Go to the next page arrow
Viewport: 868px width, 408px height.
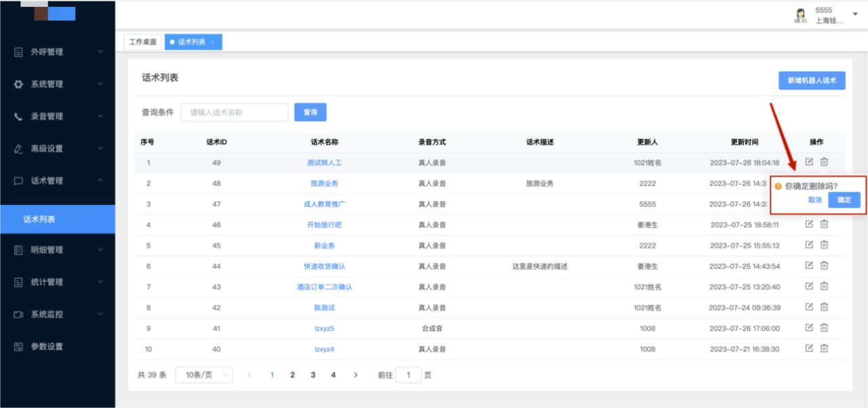point(355,375)
